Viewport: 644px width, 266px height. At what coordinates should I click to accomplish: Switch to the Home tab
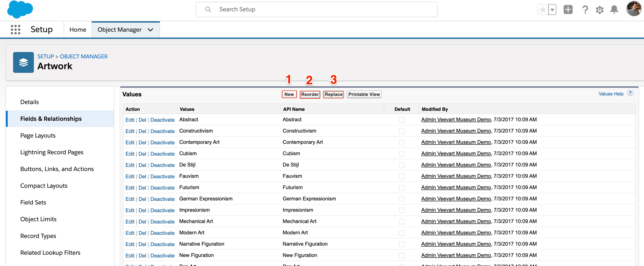(x=77, y=29)
